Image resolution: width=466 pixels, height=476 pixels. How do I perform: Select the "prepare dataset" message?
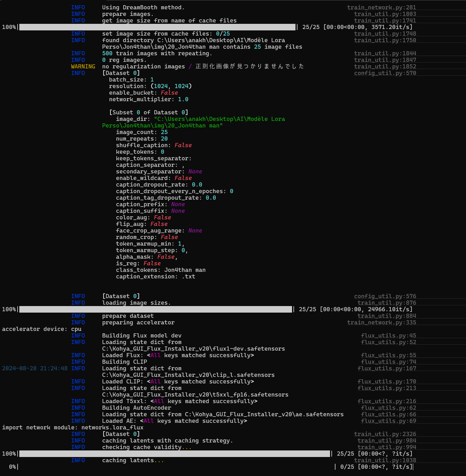128,316
